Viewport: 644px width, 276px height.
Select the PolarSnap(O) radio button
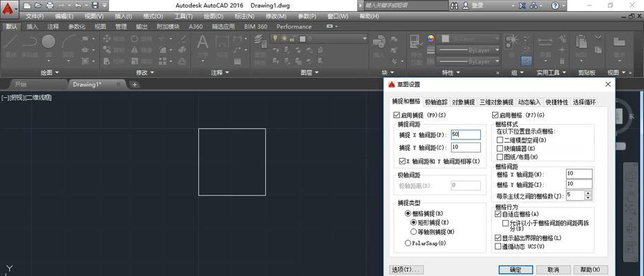pyautogui.click(x=408, y=243)
